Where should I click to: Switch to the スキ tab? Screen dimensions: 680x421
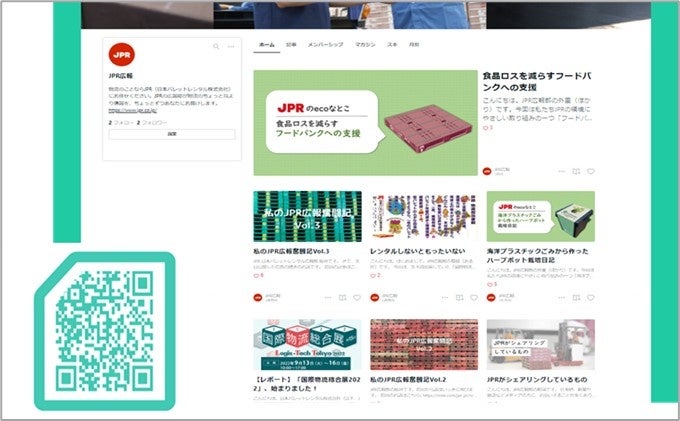tap(392, 45)
